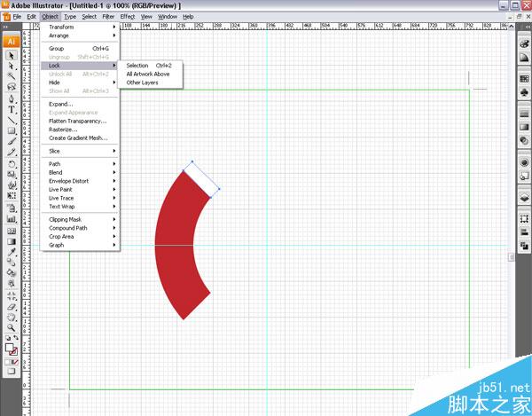Set paint to None with red slash
The image size is (532, 416).
[x=15, y=363]
